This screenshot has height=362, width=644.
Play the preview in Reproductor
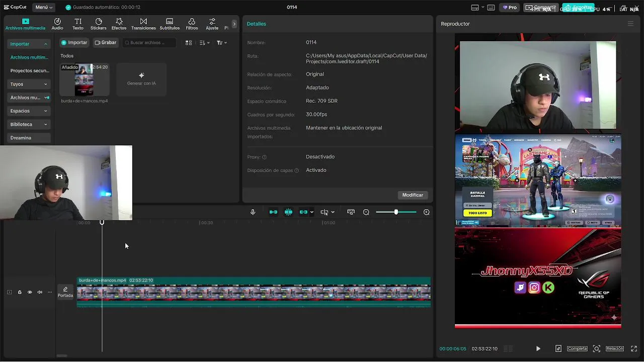point(538,348)
